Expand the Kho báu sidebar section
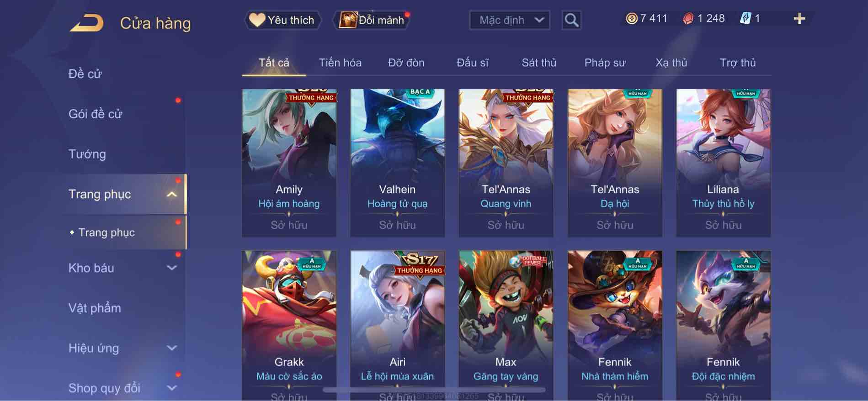Image resolution: width=868 pixels, height=401 pixels. coord(172,268)
